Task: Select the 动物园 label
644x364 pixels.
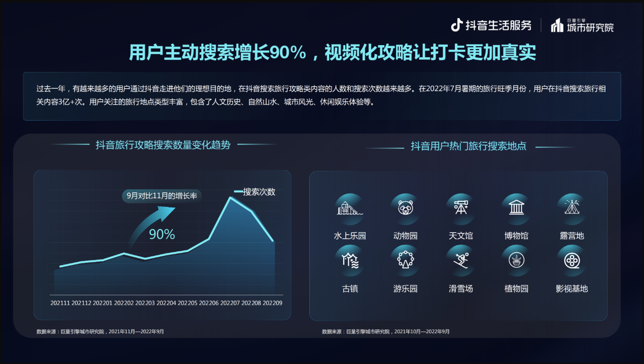Action: (405, 236)
